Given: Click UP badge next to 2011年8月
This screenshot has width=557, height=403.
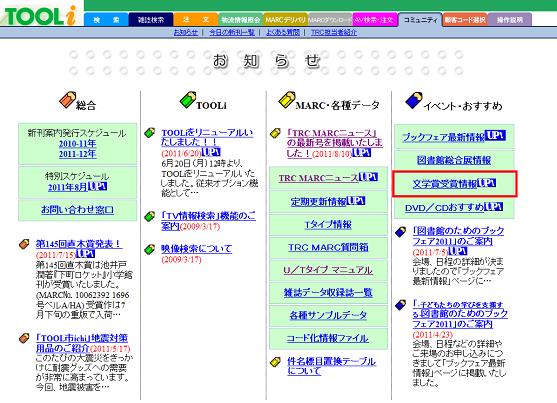Looking at the screenshot, I should point(97,186).
